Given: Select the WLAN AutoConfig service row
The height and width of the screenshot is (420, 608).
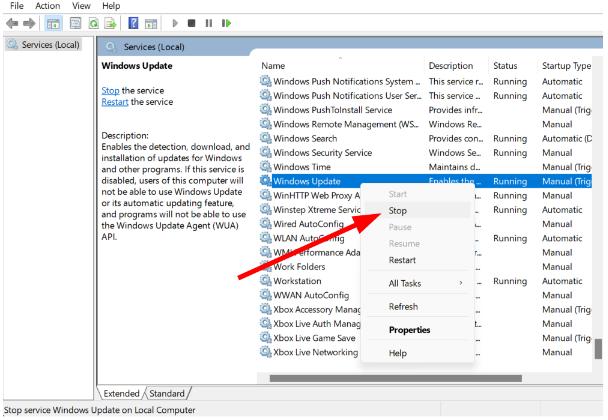Looking at the screenshot, I should 425,238.
